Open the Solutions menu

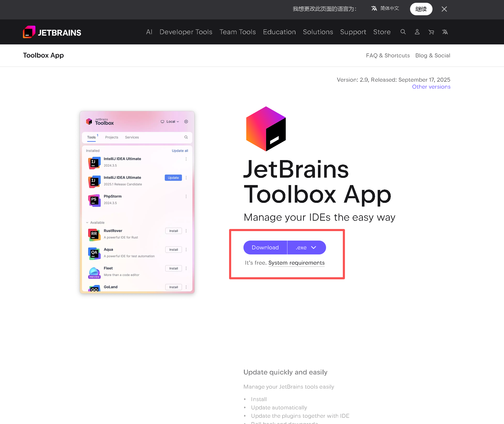coord(318,32)
